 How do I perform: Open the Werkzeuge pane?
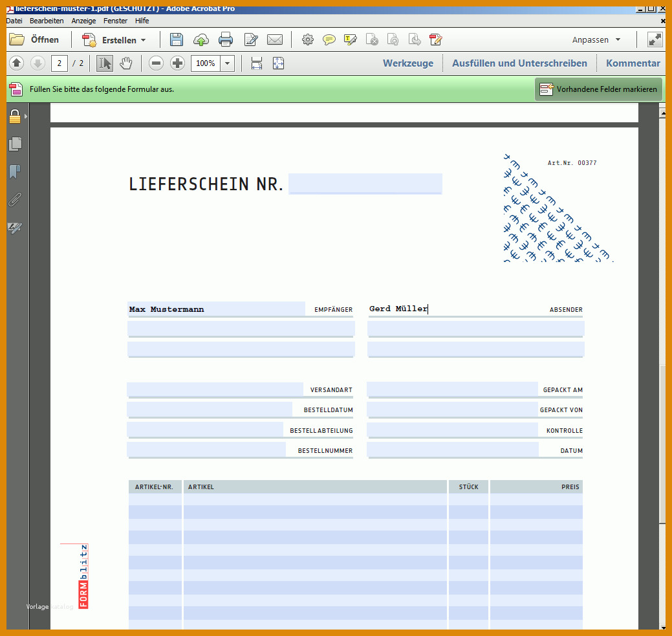(x=408, y=63)
